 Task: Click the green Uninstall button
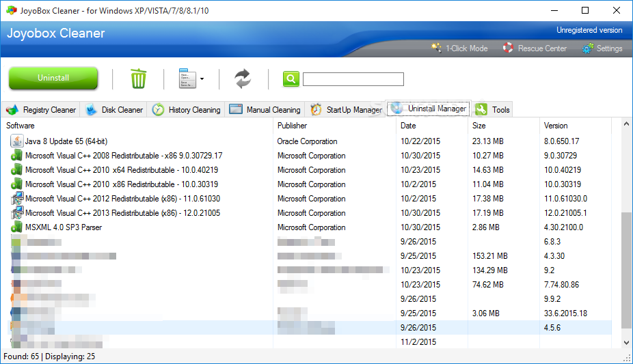coord(53,78)
